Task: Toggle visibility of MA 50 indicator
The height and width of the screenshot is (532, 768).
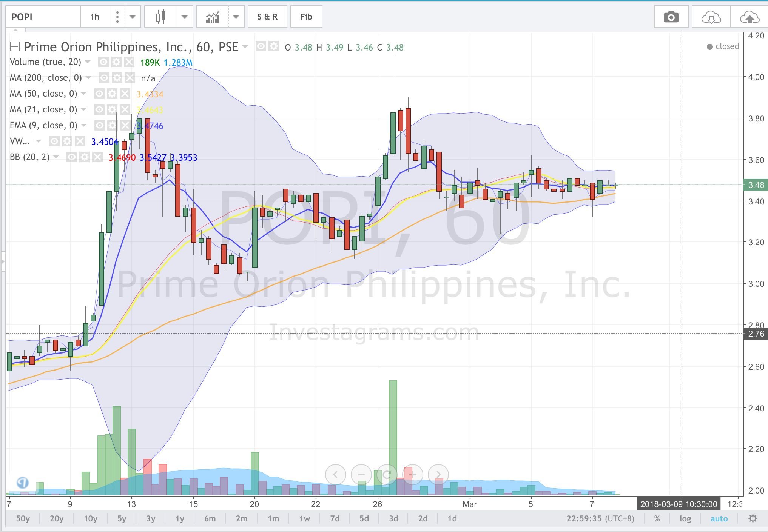Action: (x=99, y=94)
